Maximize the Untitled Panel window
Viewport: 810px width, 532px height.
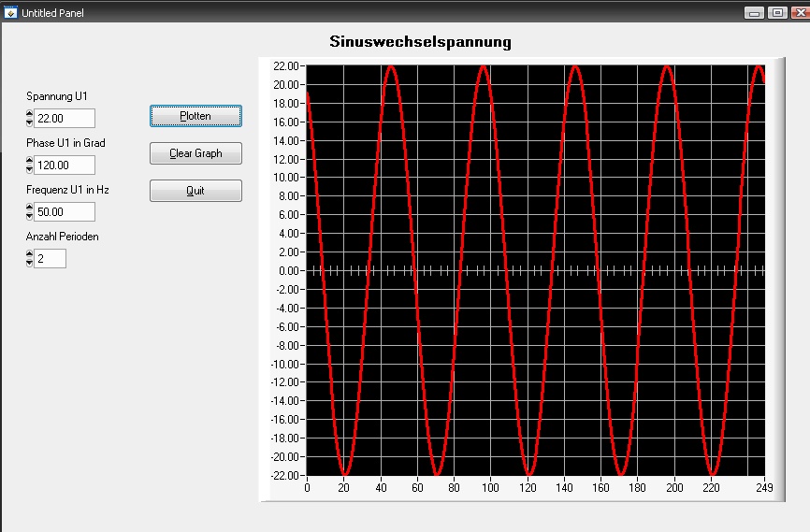point(777,13)
